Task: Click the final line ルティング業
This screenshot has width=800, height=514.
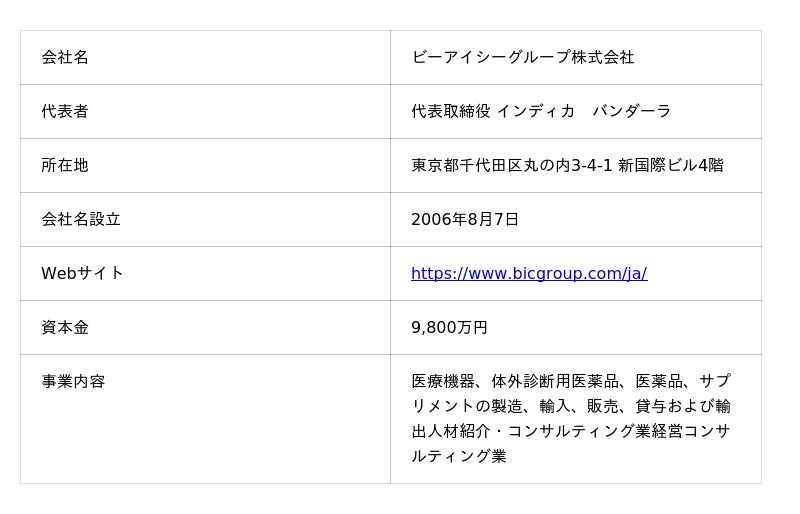Action: point(458,457)
